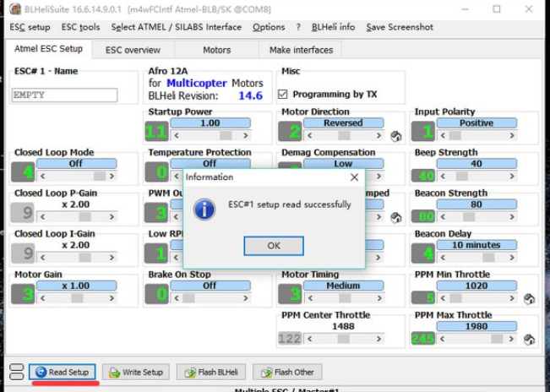Image resolution: width=550 pixels, height=392 pixels.
Task: Select the Atmel ESC Setup tab
Action: 48,49
